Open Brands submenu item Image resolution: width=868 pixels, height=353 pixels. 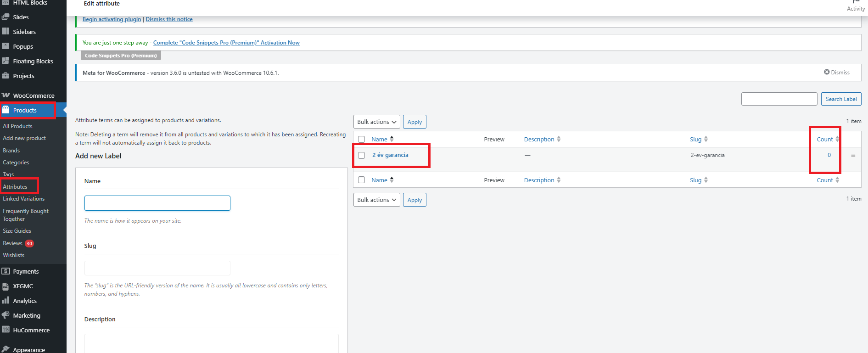pos(11,151)
